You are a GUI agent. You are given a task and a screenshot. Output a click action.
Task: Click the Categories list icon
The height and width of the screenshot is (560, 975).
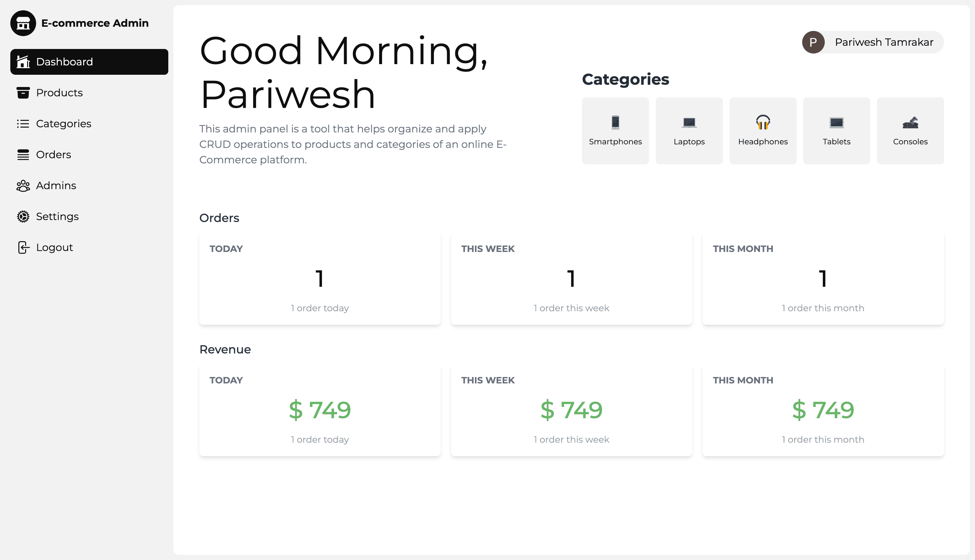[23, 123]
